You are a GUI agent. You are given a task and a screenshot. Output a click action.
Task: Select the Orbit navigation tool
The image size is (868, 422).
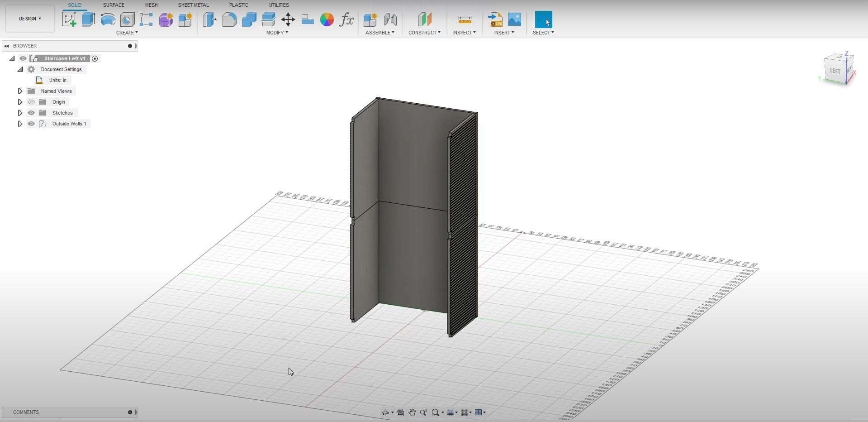coord(385,412)
